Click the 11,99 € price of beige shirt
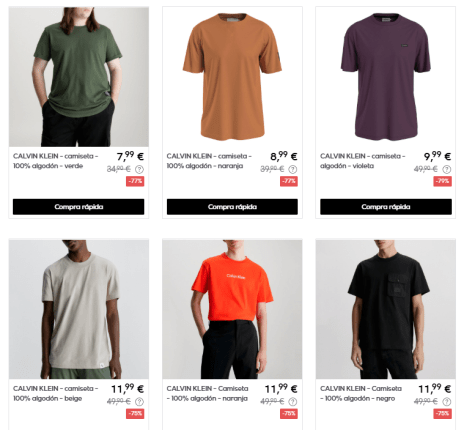 127,388
